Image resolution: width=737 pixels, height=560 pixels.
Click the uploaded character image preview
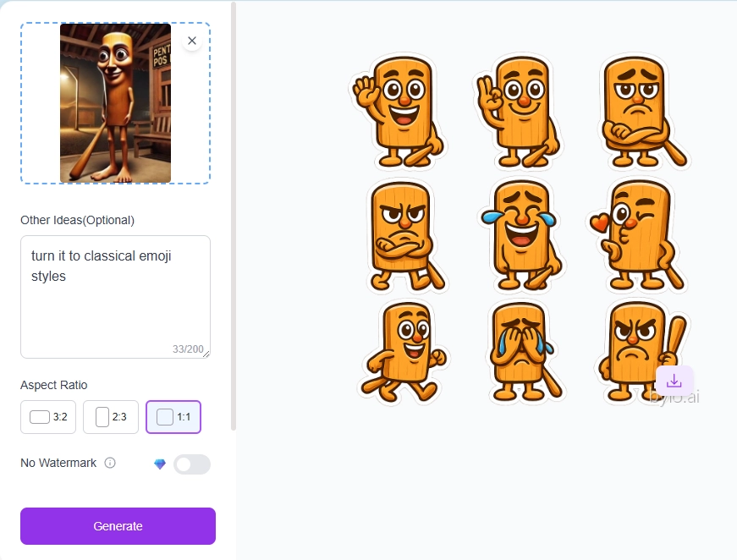click(115, 103)
